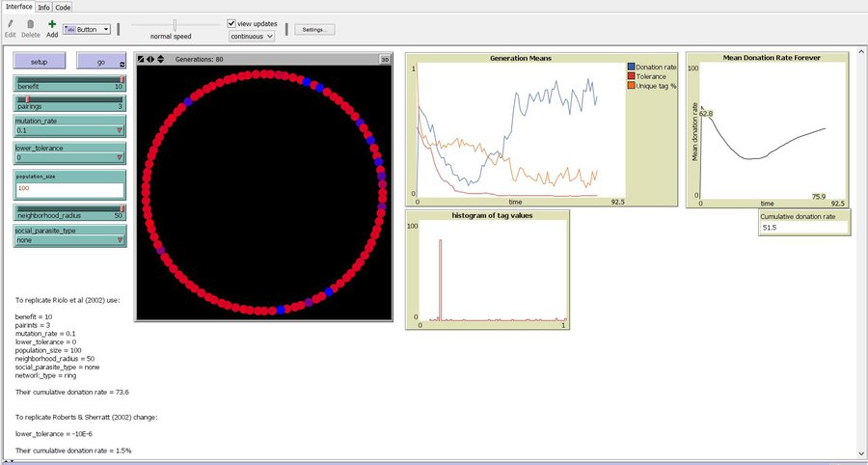Click the black-white diagonal view icon
The image size is (868, 465).
click(x=141, y=59)
